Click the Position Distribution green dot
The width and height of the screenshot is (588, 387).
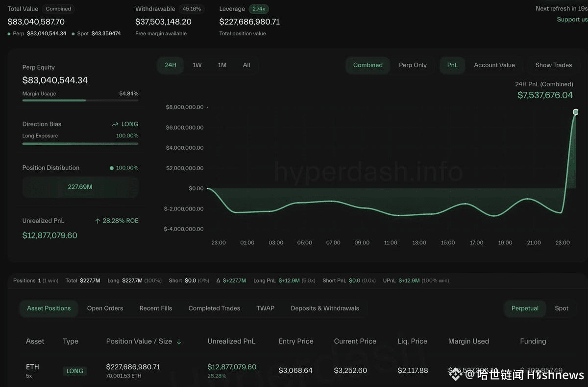pos(112,168)
